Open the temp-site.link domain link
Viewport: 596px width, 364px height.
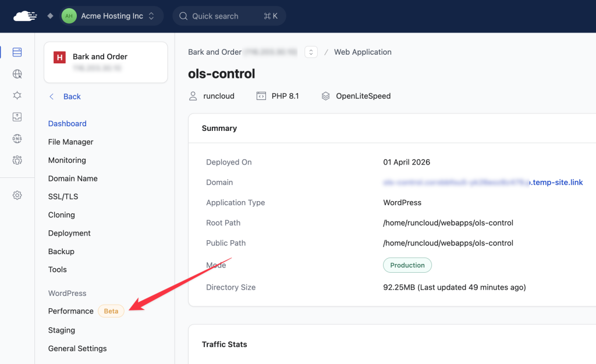[483, 182]
